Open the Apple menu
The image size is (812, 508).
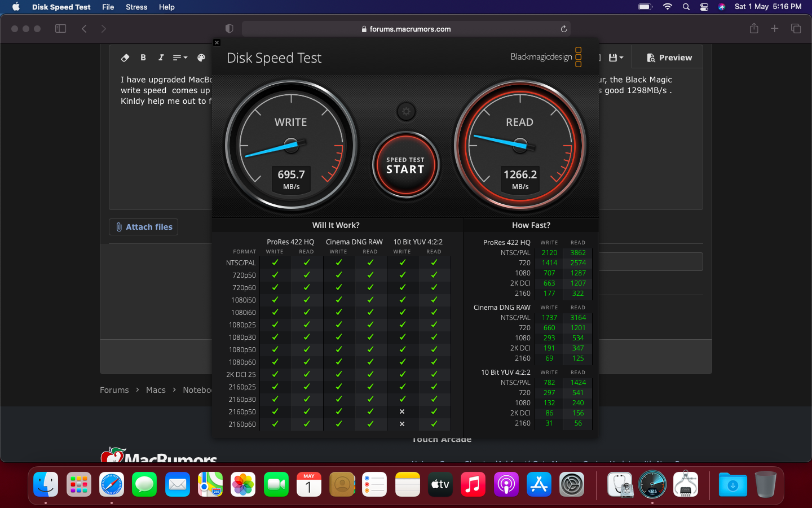pyautogui.click(x=16, y=7)
